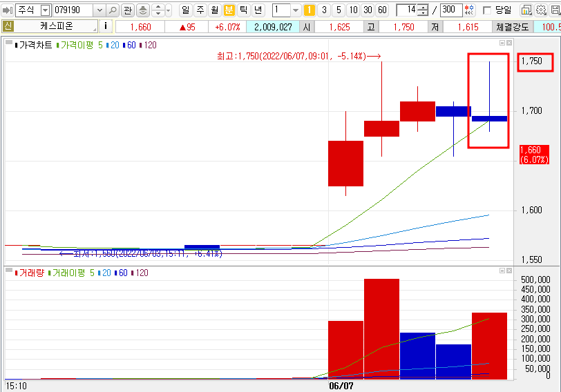Screen dimensions: 561x392
Task: Click the high price 1,750 in the quote bar
Action: pos(403,27)
